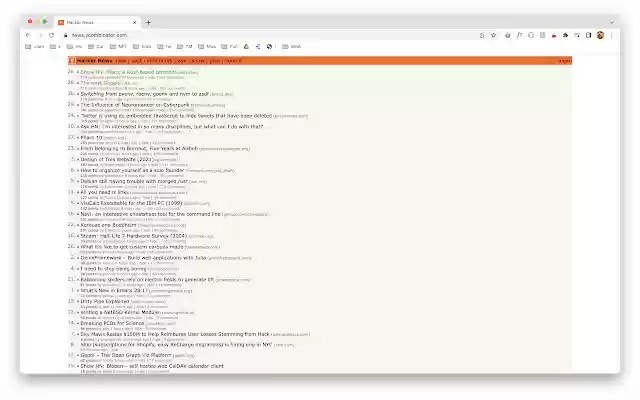Toggle the browser side panel

589,36
